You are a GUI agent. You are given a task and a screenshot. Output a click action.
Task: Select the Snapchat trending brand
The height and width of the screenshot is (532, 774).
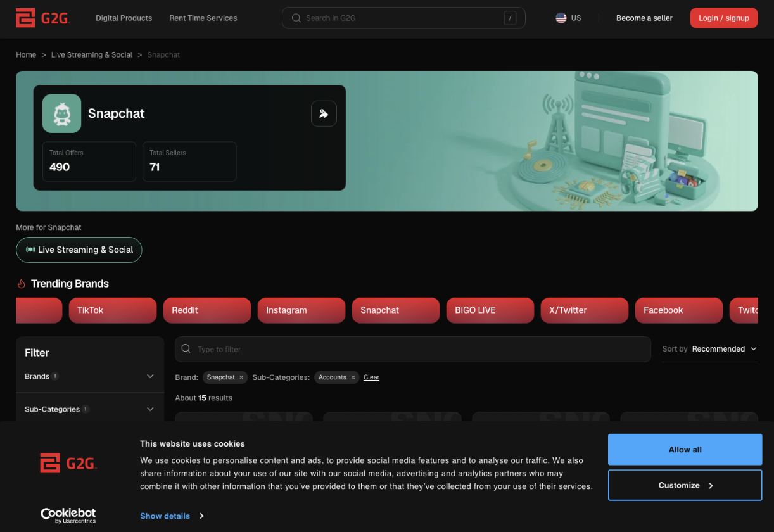(396, 310)
